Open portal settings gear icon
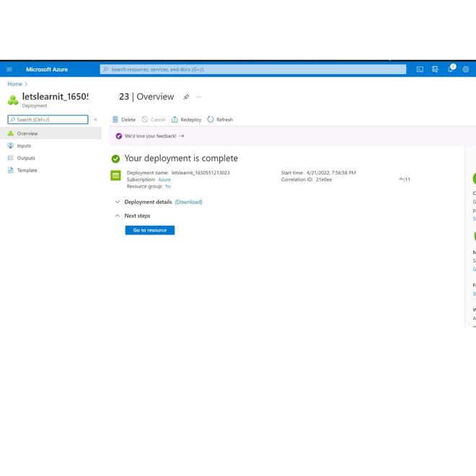Image resolution: width=476 pixels, height=476 pixels. (x=466, y=69)
